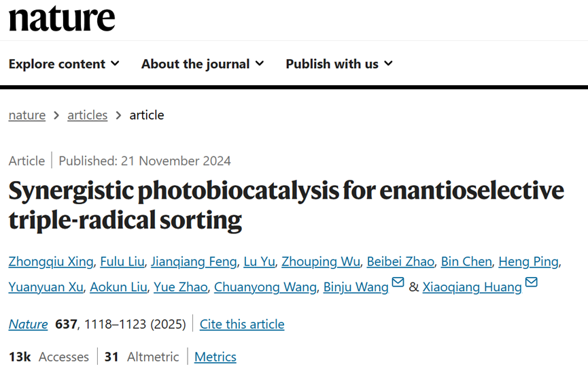Click author Jianqiang Feng
Viewport: 588px width, 373px height.
[x=194, y=261]
